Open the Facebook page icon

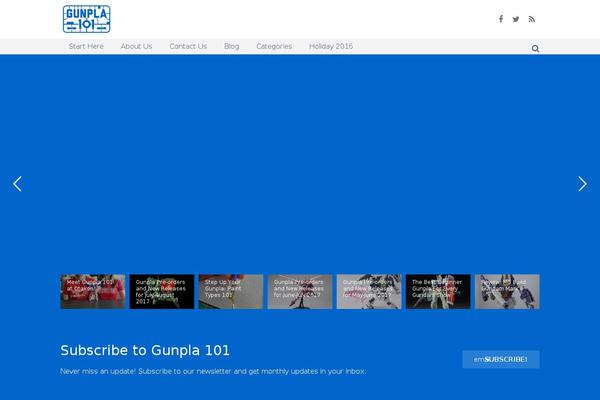(501, 19)
